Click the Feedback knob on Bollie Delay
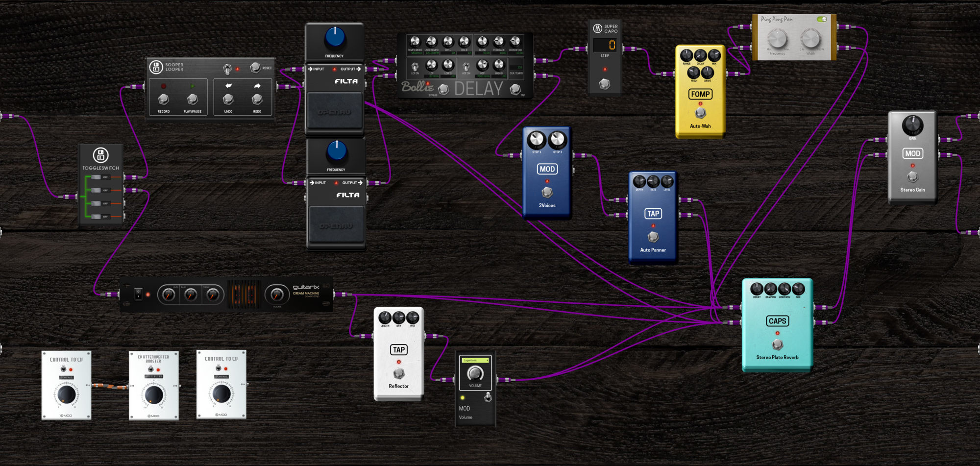The height and width of the screenshot is (466, 980). click(x=499, y=42)
